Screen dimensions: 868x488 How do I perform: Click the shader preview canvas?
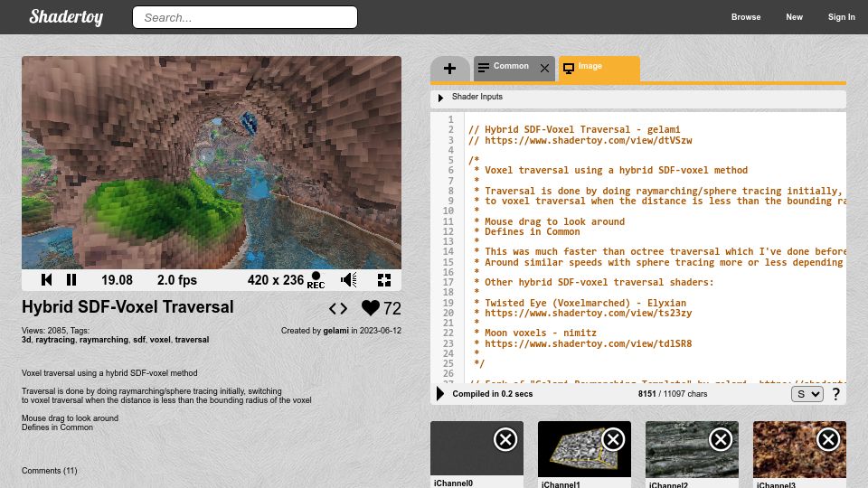(x=212, y=162)
